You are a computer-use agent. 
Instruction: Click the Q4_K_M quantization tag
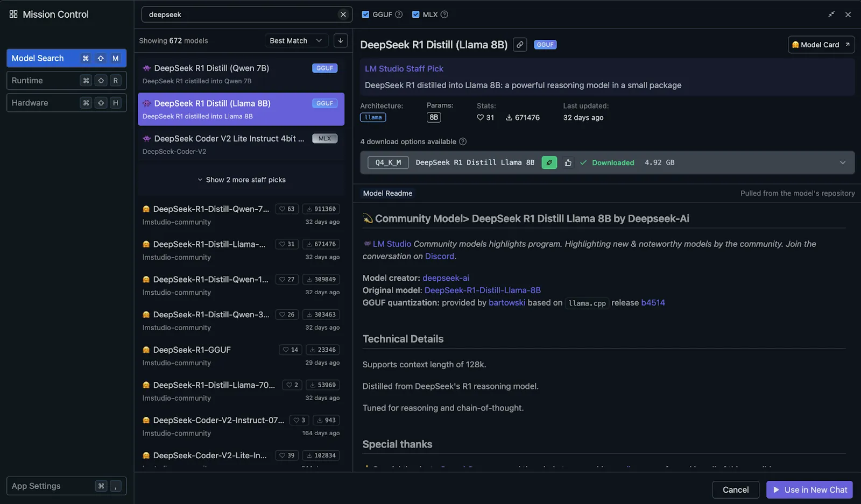[388, 162]
